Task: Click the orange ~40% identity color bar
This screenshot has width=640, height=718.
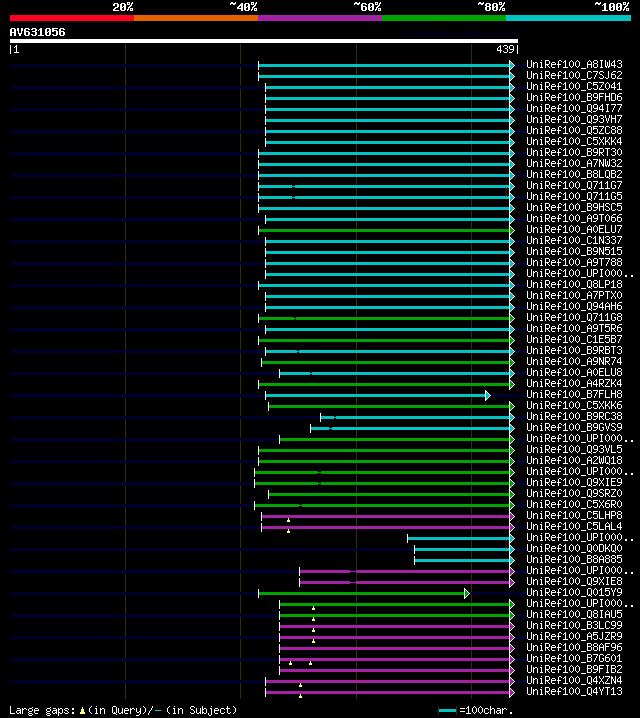Action: click(x=196, y=18)
